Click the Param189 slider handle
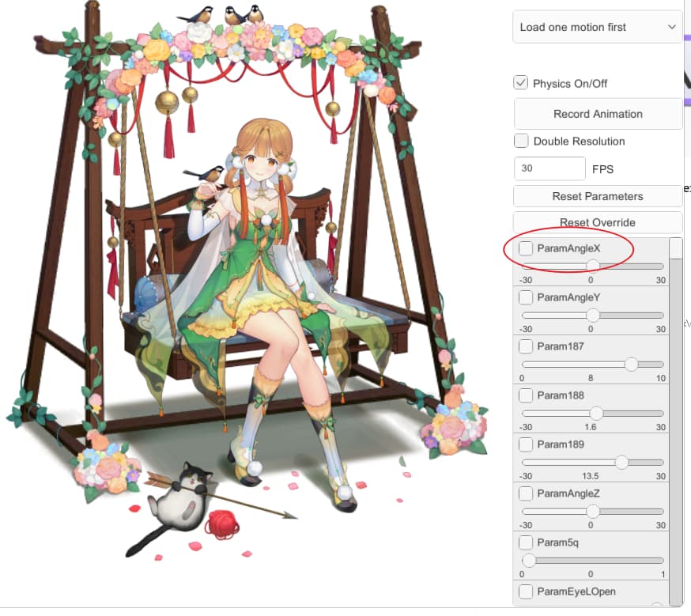 coord(621,463)
